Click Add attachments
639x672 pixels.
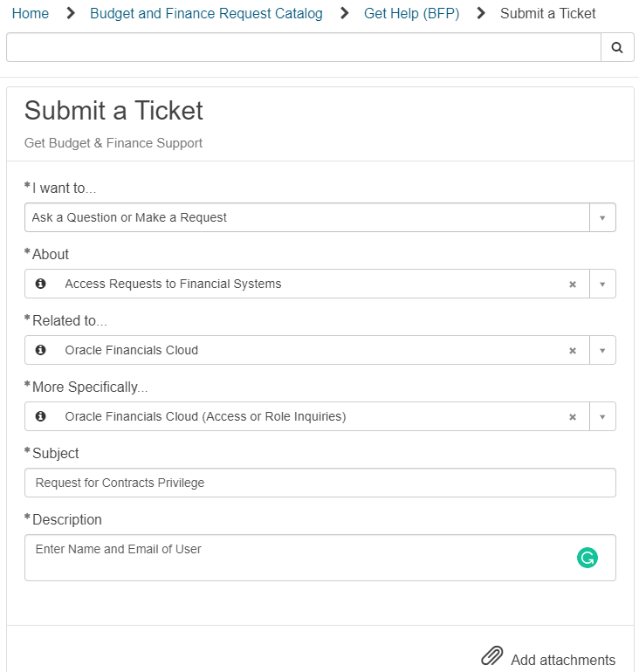pyautogui.click(x=563, y=660)
